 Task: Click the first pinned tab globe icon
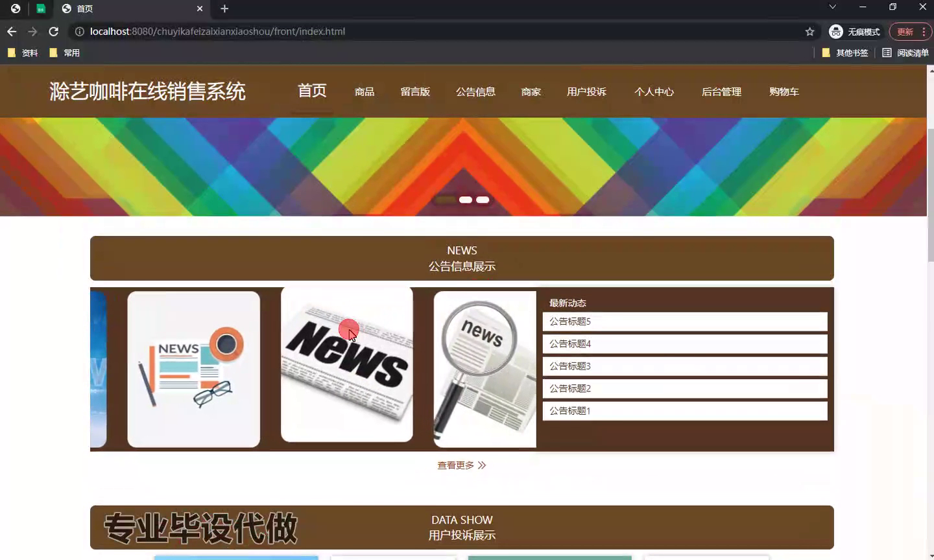[16, 8]
